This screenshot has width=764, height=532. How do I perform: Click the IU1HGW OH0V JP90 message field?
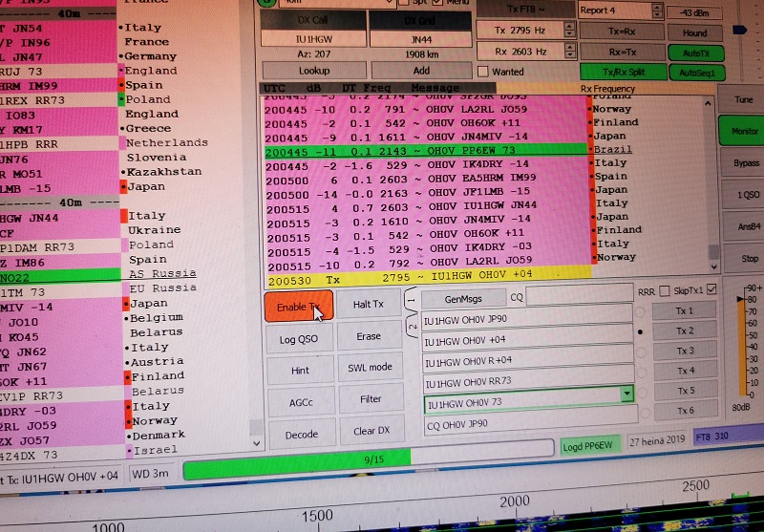tap(527, 320)
